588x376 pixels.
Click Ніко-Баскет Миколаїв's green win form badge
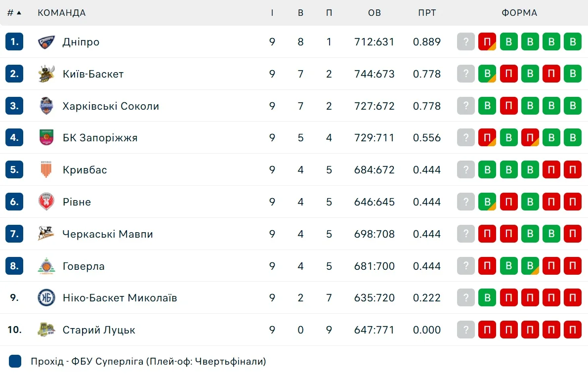[487, 298]
